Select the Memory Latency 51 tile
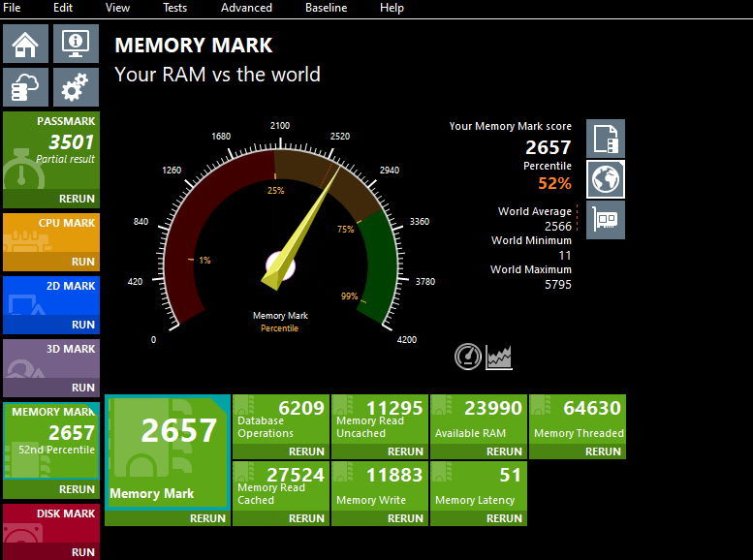 tap(479, 486)
